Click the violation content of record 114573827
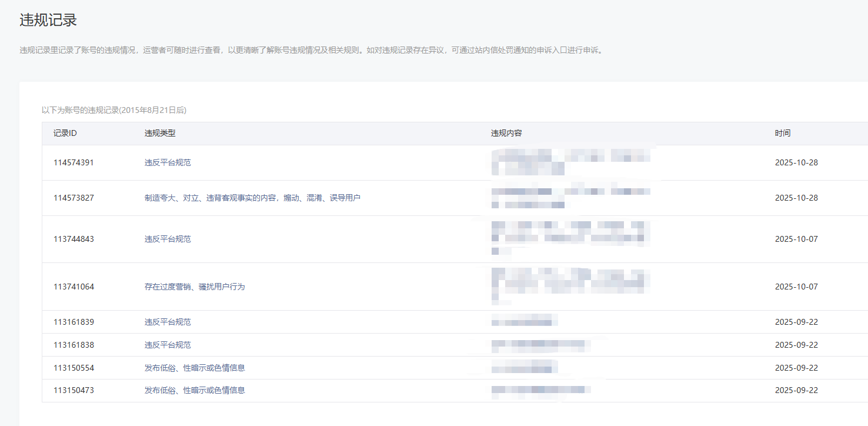 pyautogui.click(x=569, y=198)
